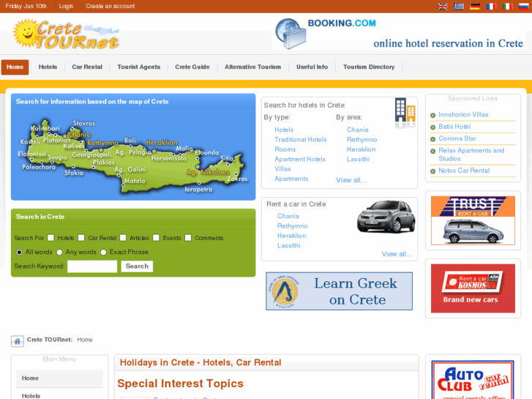Viewport: 532px width, 399px height.
Task: Switch to the German language flag
Action: coord(475,6)
